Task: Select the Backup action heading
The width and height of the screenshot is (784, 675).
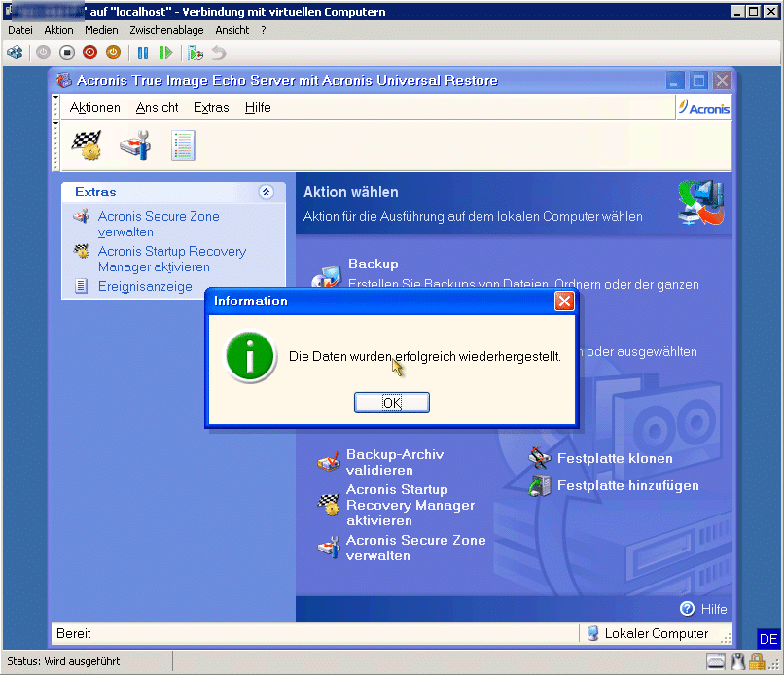Action: click(x=373, y=264)
